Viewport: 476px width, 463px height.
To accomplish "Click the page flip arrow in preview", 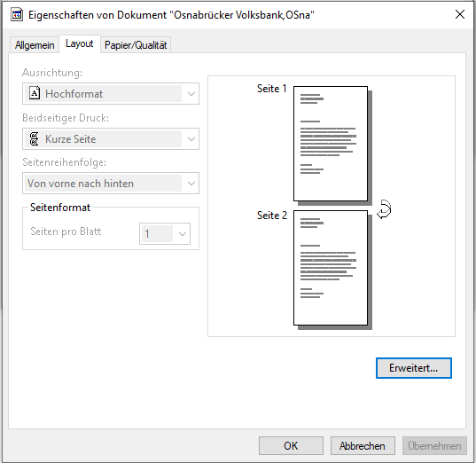I will pos(384,209).
